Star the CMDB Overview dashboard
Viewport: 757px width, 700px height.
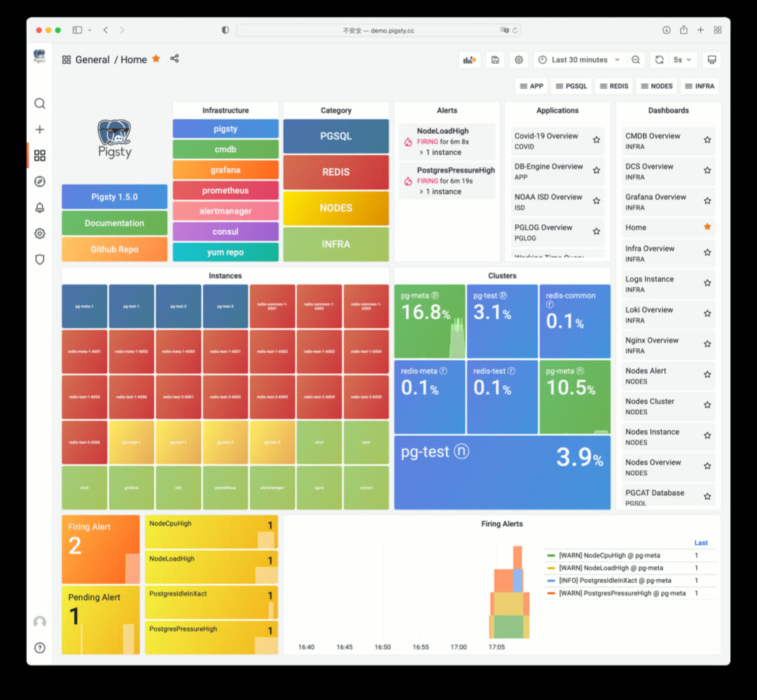click(707, 140)
